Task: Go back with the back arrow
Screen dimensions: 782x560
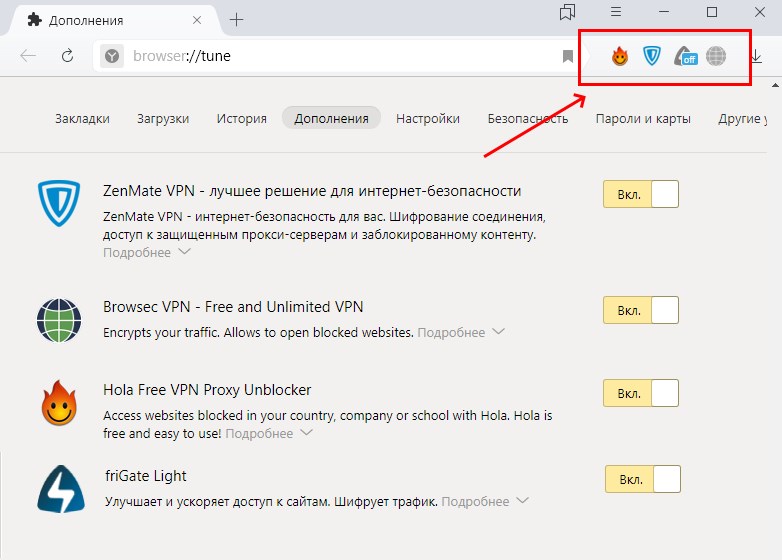Action: (28, 56)
